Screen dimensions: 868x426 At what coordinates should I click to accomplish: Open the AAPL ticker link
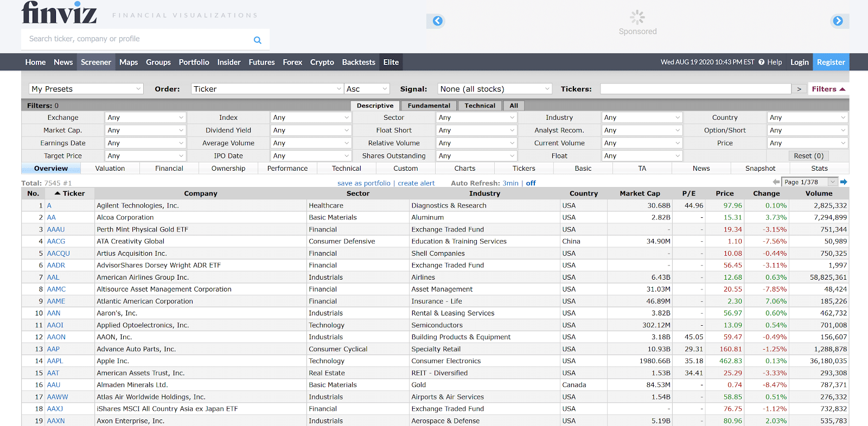click(x=55, y=361)
